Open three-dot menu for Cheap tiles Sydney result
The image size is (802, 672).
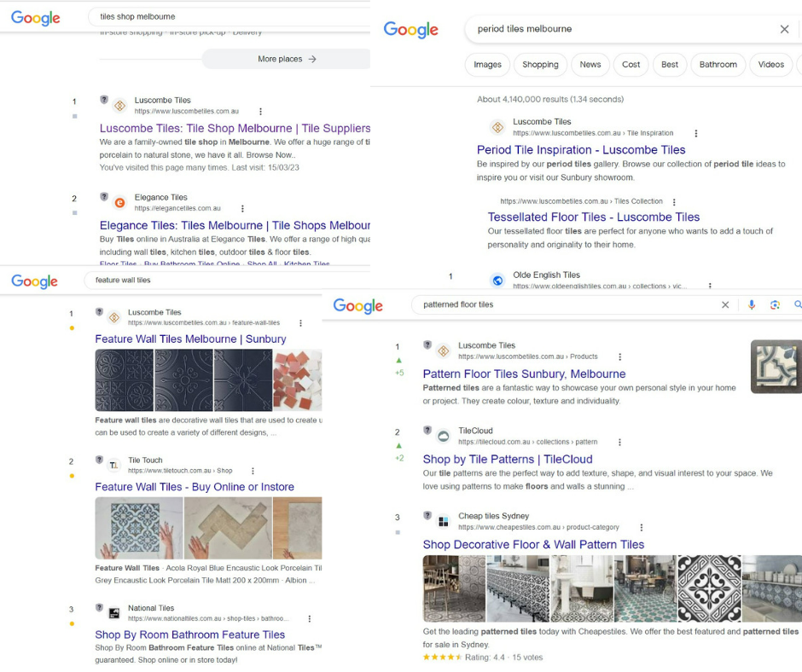pyautogui.click(x=641, y=528)
